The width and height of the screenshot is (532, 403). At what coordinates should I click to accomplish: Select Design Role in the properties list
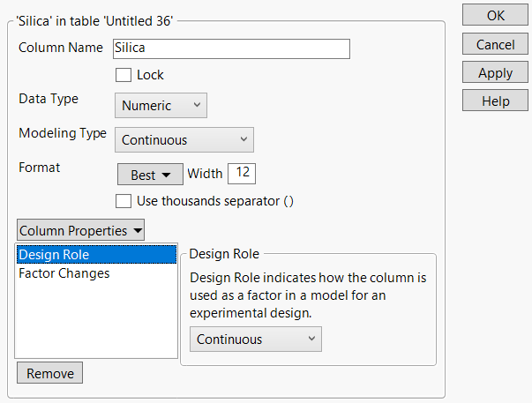coord(96,255)
